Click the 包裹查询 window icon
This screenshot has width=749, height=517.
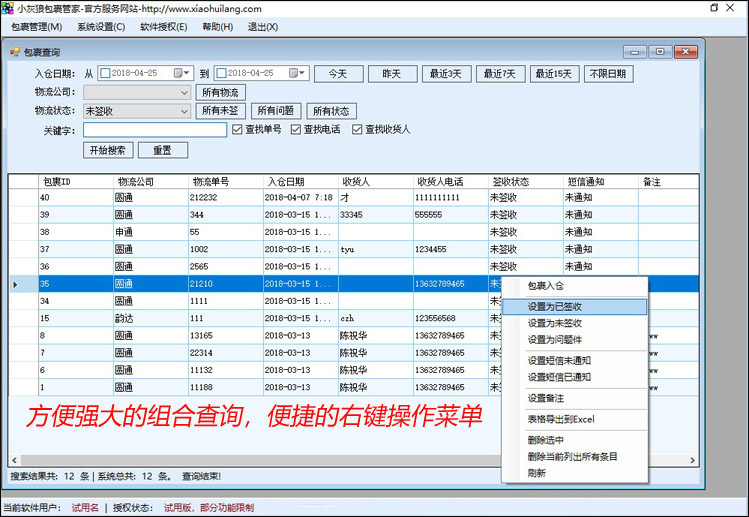point(15,52)
